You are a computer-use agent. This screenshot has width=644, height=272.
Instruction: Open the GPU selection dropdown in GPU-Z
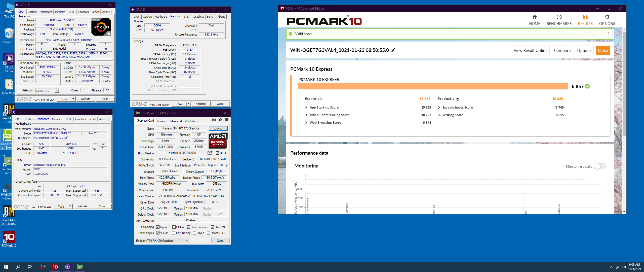(162, 241)
